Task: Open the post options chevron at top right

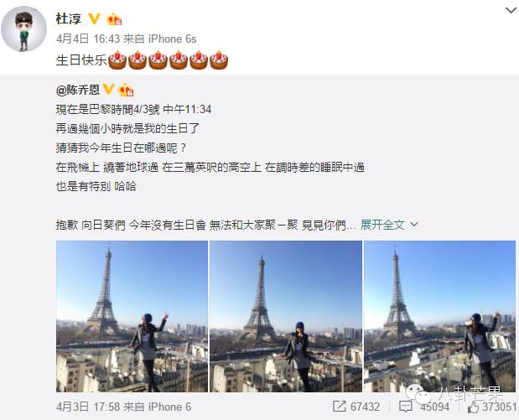Action: tap(511, 11)
